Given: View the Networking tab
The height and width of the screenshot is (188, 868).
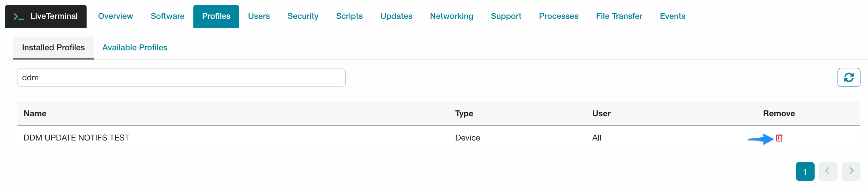Looking at the screenshot, I should 451,16.
